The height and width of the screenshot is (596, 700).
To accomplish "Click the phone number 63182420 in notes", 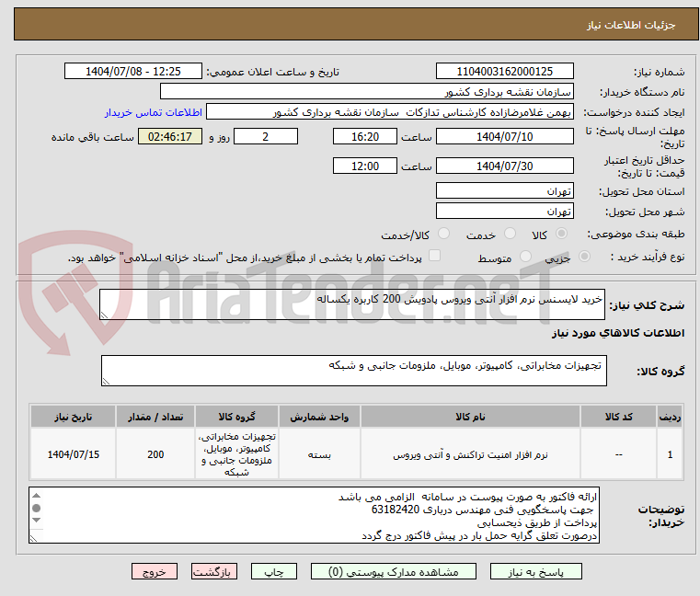I will (396, 510).
